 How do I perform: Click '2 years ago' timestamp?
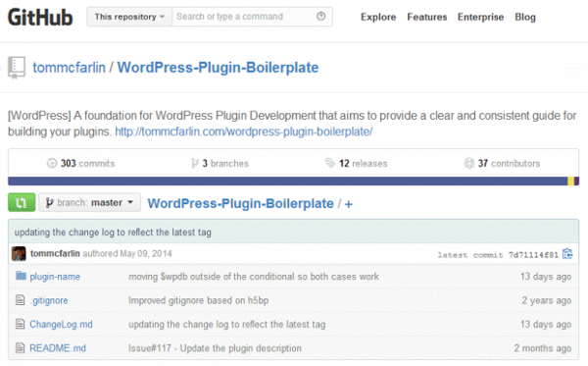(547, 300)
